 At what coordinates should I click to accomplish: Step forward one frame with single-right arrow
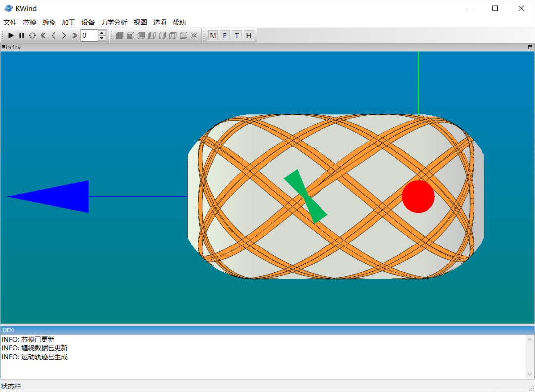coord(64,35)
